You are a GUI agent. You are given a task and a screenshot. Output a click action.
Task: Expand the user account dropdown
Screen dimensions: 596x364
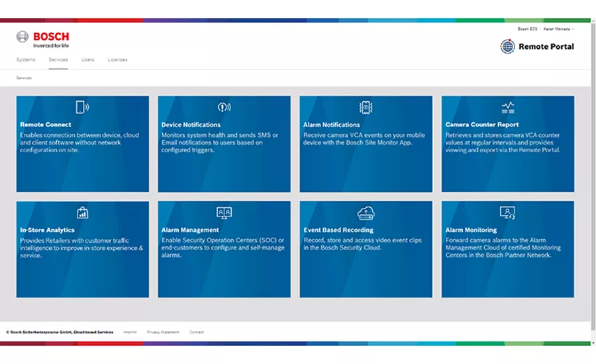pyautogui.click(x=558, y=29)
